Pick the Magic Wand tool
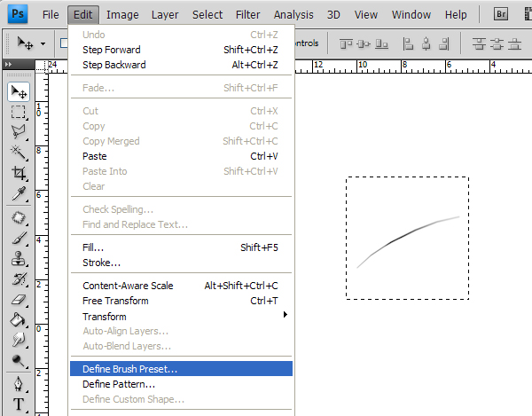Screen dimensions: 532x416 pos(18,153)
